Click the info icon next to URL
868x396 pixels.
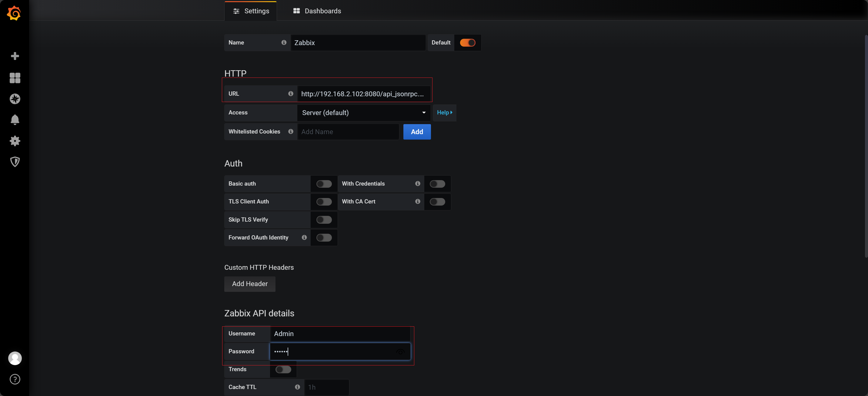point(290,94)
